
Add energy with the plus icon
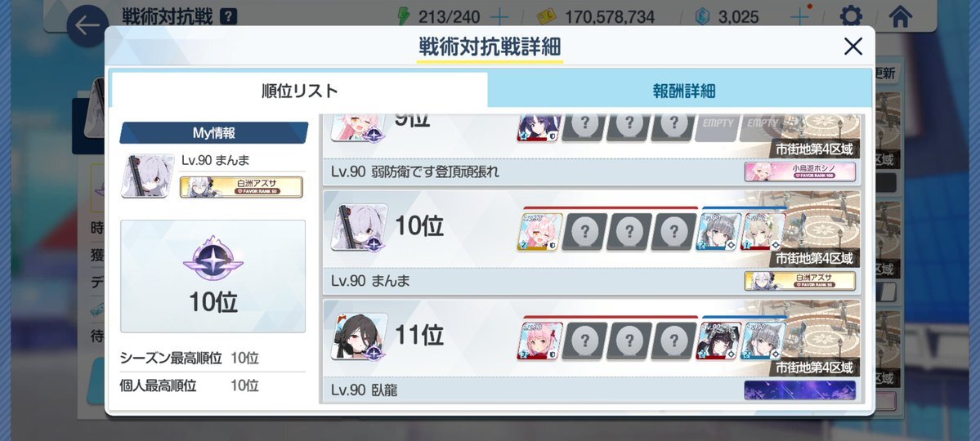point(499,16)
